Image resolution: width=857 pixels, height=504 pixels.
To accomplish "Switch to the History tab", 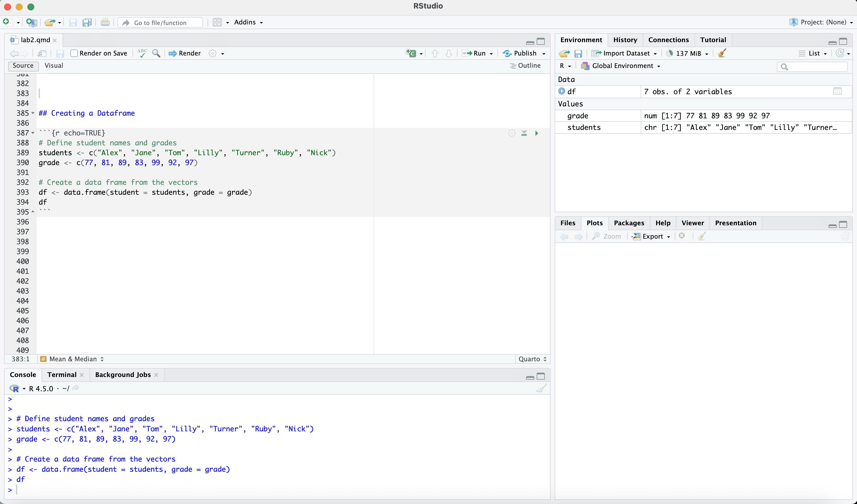I will (625, 40).
